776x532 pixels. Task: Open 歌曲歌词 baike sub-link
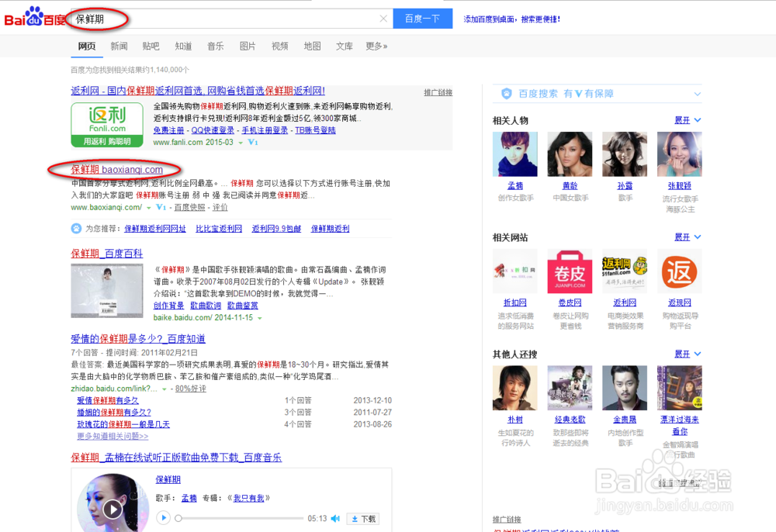(x=206, y=306)
